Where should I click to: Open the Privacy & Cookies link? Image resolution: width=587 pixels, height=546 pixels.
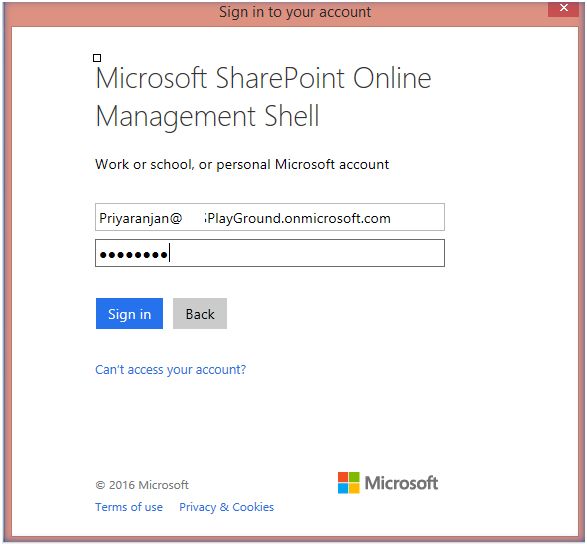[x=226, y=507]
